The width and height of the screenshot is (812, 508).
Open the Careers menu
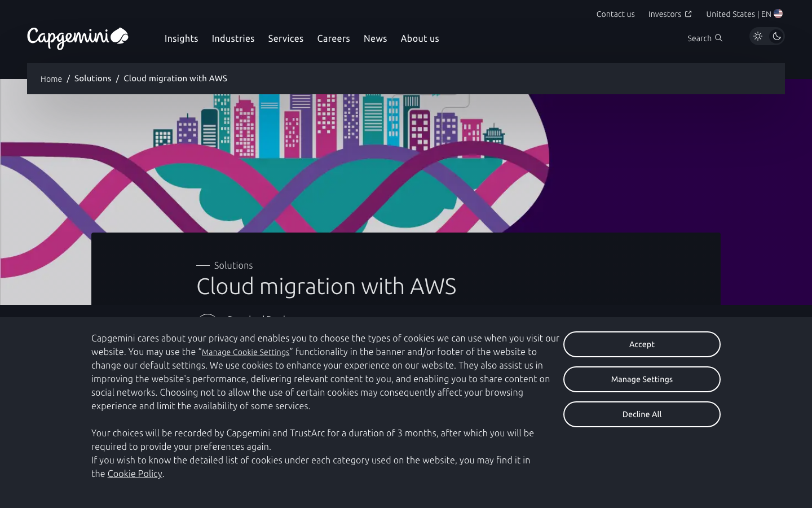(x=333, y=38)
